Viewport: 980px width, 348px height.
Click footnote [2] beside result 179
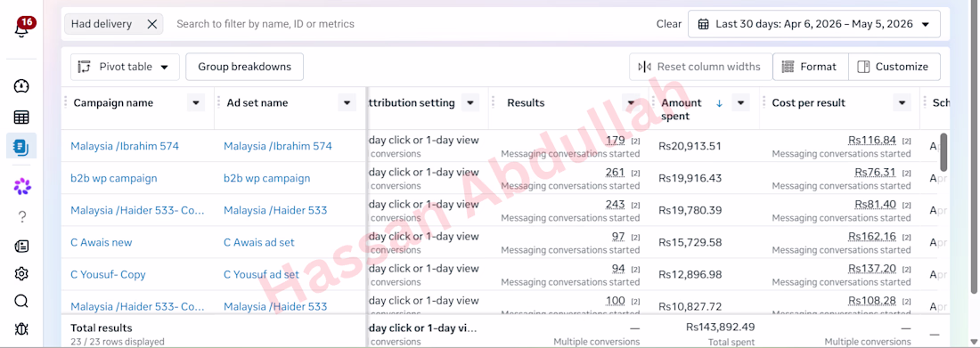[635, 142]
